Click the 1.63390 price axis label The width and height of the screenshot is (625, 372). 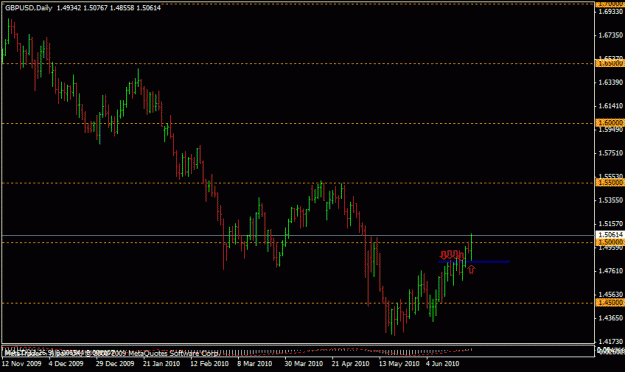(x=611, y=83)
